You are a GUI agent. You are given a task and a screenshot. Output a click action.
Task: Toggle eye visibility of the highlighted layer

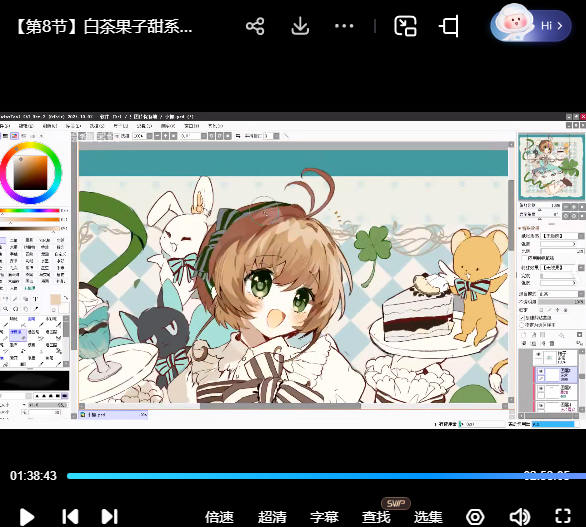coord(540,372)
